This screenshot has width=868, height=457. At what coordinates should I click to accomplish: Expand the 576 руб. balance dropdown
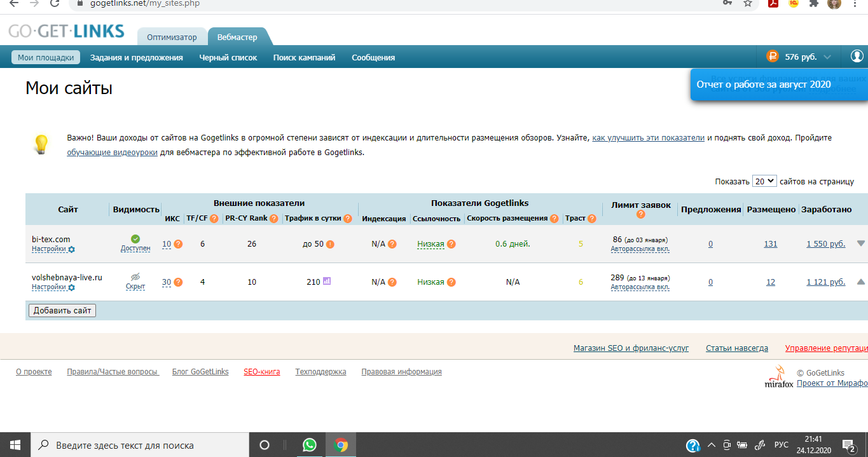[x=827, y=57]
